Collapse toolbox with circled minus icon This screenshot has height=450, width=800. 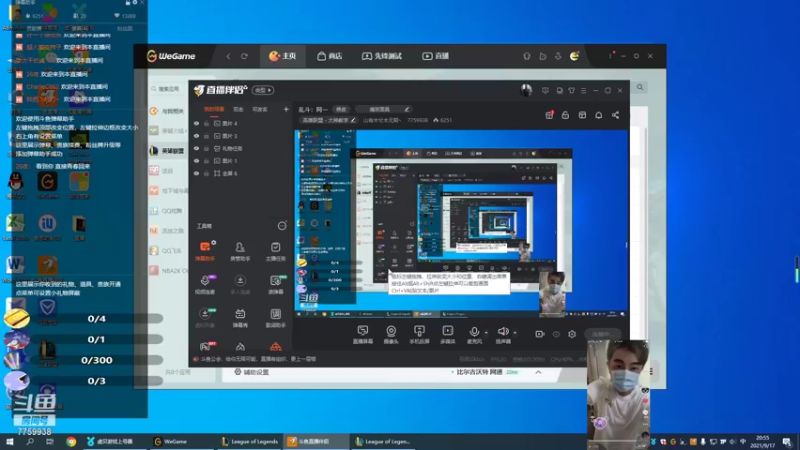point(282,226)
